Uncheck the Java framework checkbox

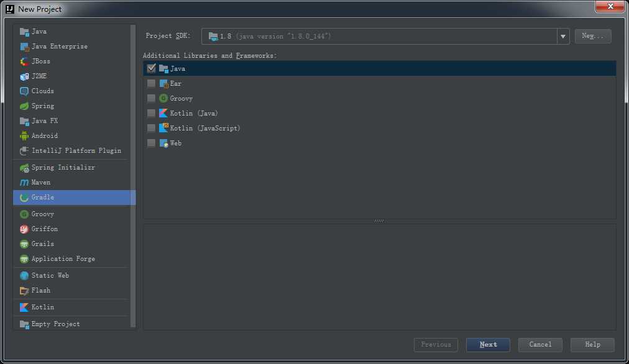click(x=151, y=68)
